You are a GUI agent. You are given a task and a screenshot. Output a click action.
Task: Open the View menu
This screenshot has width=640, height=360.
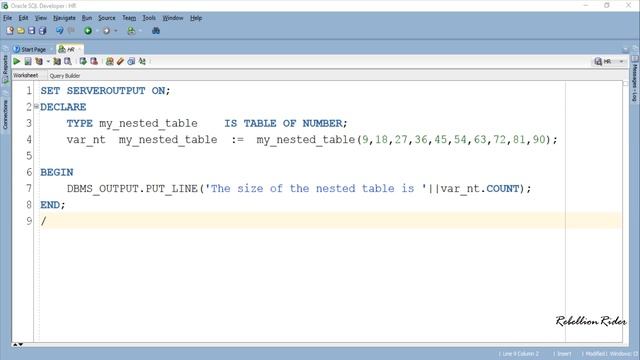pos(40,18)
